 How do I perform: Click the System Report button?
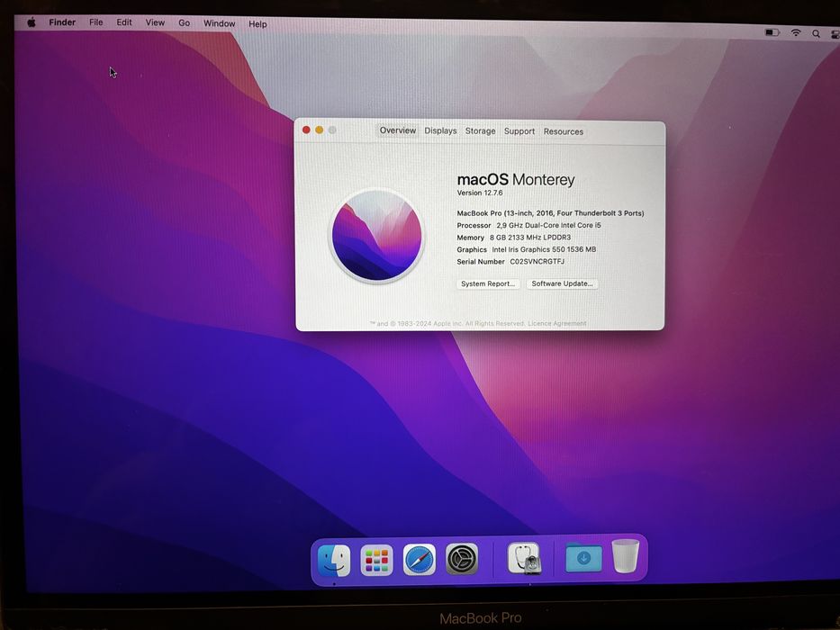pyautogui.click(x=488, y=283)
